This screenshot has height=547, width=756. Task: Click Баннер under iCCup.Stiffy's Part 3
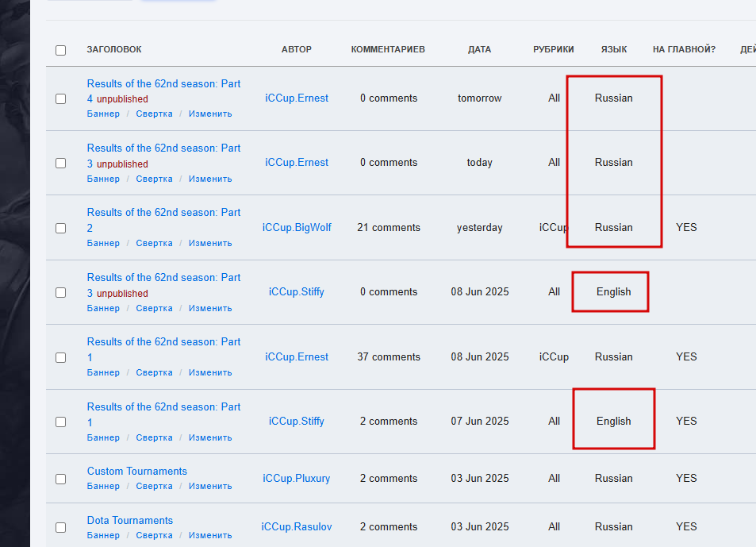[x=103, y=308]
